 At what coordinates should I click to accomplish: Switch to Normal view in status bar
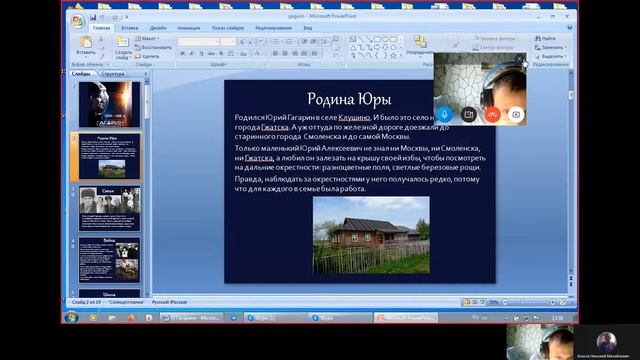(x=467, y=302)
